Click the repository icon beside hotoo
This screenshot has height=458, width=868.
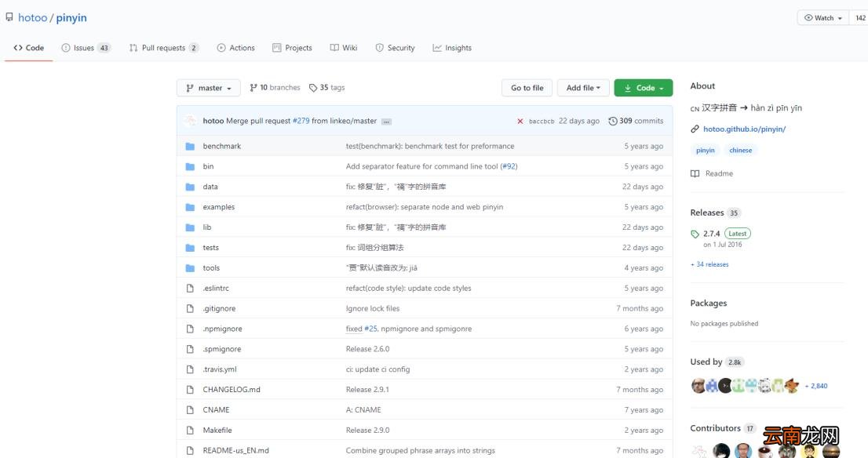9,18
